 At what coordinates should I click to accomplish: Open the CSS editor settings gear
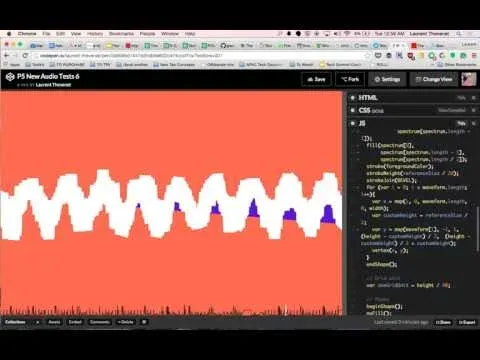point(353,110)
